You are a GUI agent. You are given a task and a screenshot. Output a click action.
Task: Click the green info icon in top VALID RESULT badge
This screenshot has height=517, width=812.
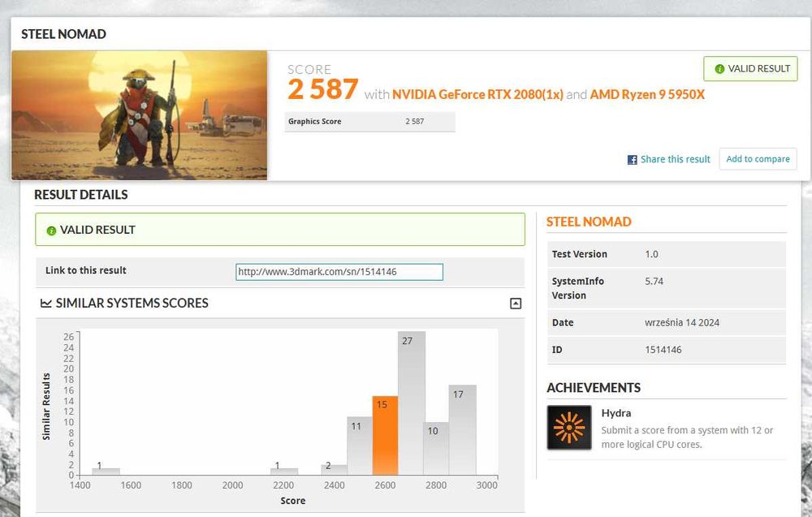click(x=719, y=69)
